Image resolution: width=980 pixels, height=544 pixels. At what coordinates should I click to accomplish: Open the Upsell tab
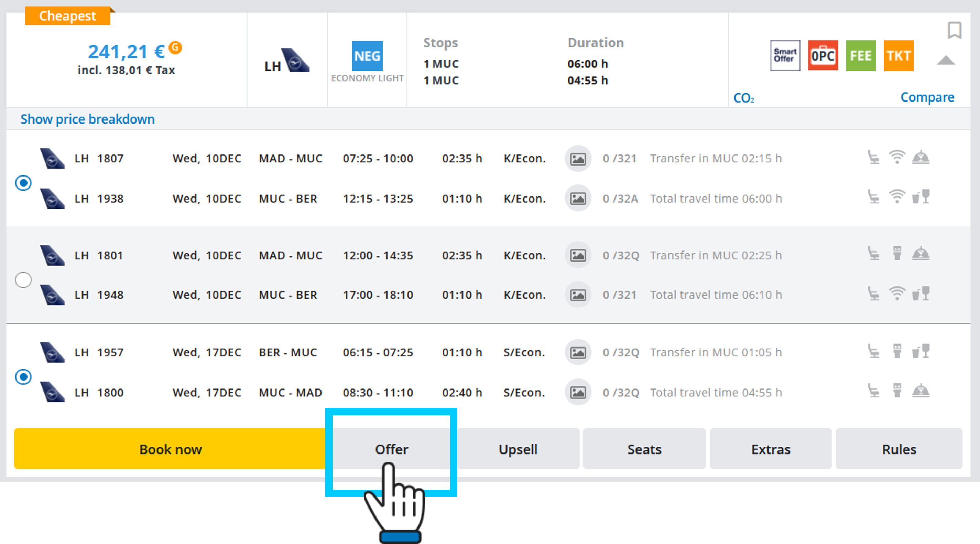pos(518,449)
